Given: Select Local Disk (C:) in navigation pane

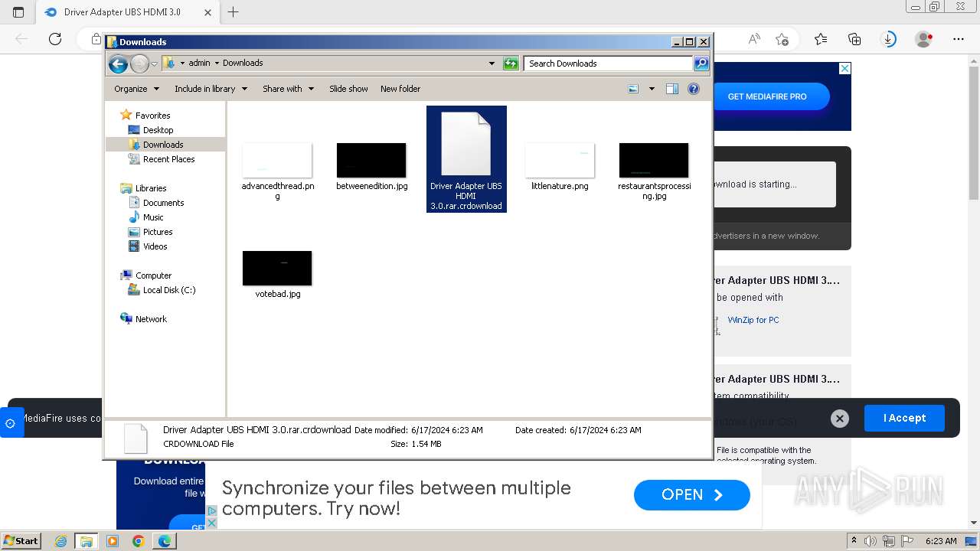Looking at the screenshot, I should tap(169, 290).
